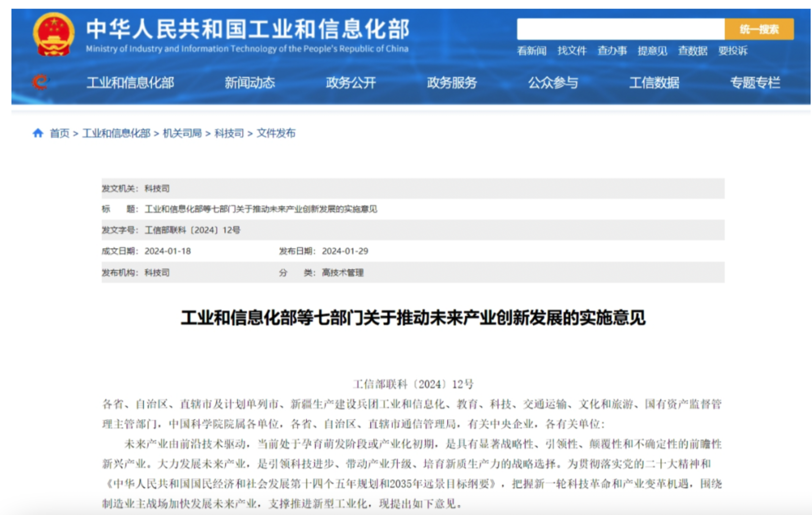Click the blue home icon in breadcrumb
The height and width of the screenshot is (515, 812).
[38, 133]
